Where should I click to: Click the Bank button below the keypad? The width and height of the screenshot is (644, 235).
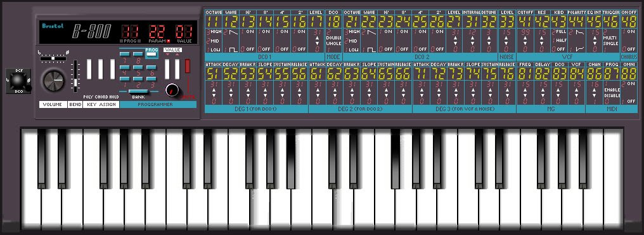pos(138,91)
